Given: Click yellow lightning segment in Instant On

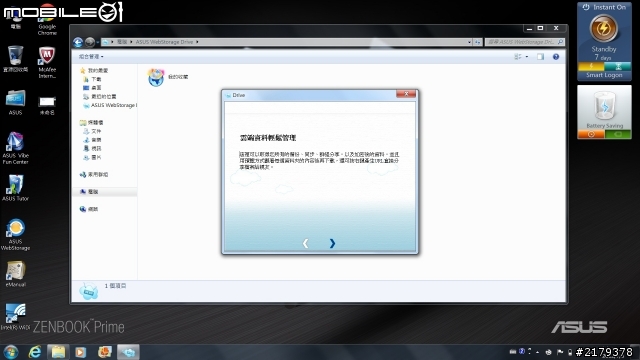Looking at the screenshot, I should [591, 66].
